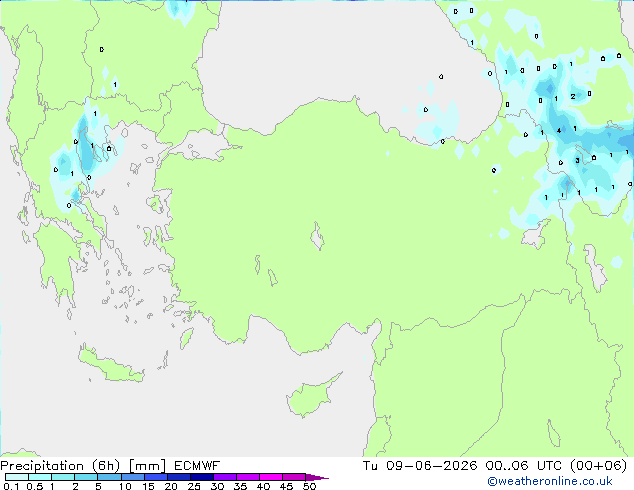Pick the lightest 0.1–0.5 mm legend swatch
634x490 pixels.
tap(17, 477)
